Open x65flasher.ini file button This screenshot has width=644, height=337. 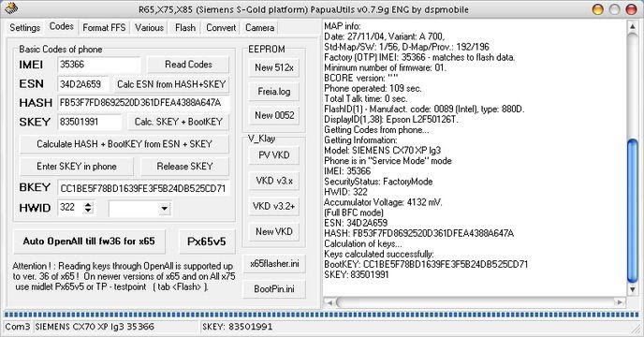274,264
